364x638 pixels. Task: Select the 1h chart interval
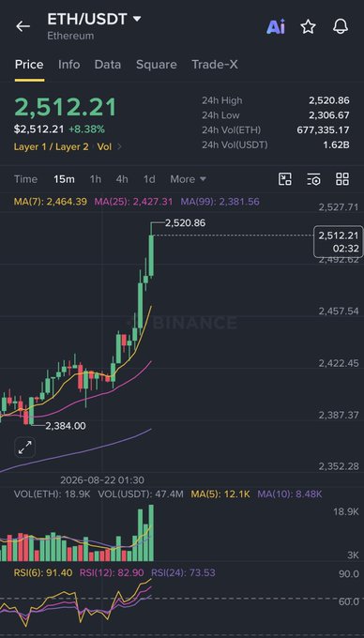(x=96, y=179)
